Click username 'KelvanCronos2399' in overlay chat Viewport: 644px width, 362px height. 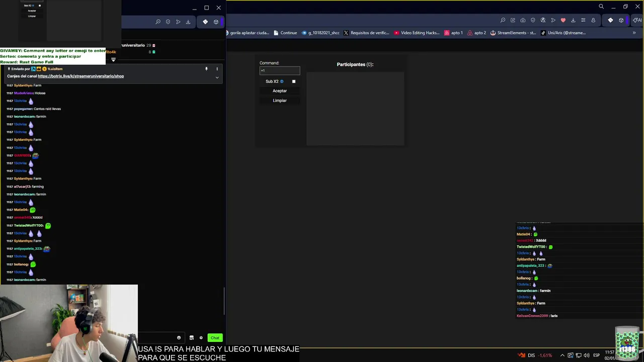[532, 316]
